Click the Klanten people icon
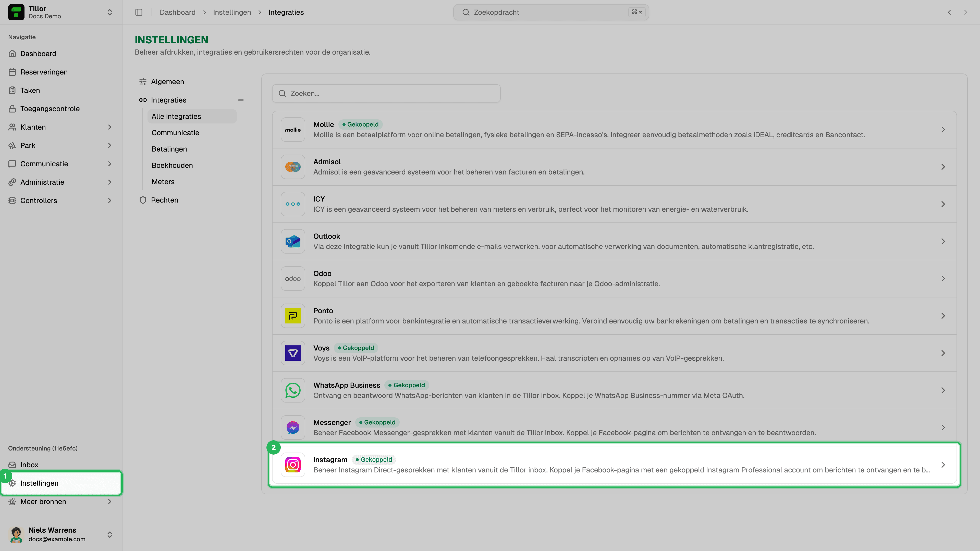 (12, 127)
